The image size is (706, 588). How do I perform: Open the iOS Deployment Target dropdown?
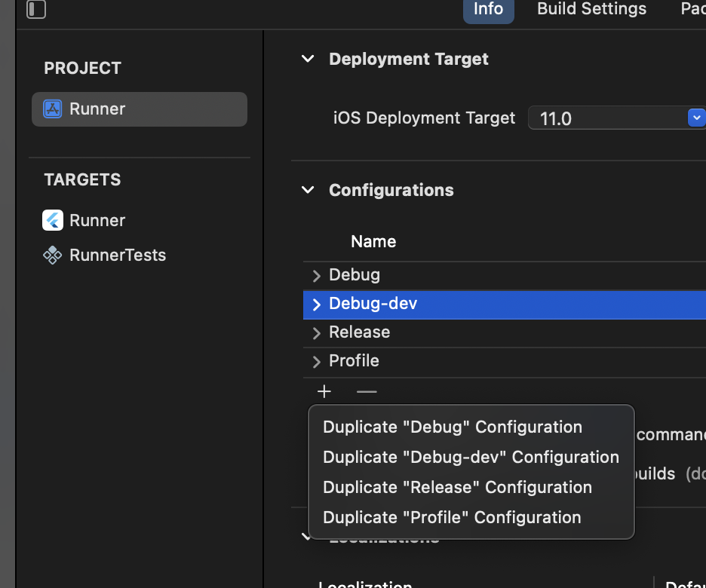click(695, 118)
